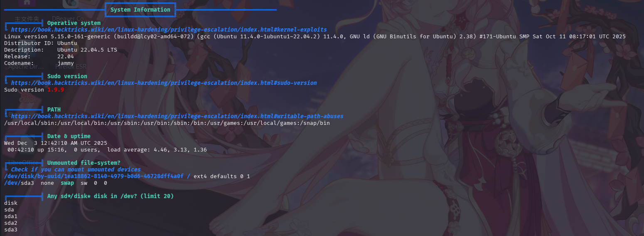Click the Operative system section heading
The height and width of the screenshot is (236, 644).
click(74, 23)
